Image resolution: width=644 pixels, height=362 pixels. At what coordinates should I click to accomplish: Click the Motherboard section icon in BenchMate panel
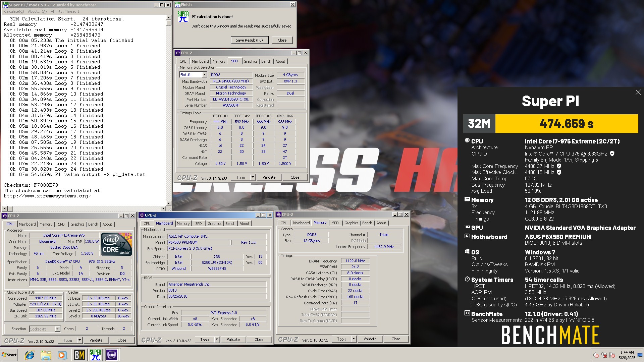(x=467, y=236)
